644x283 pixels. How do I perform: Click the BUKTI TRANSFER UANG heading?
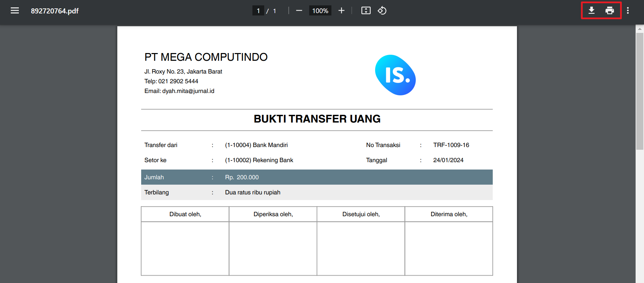pyautogui.click(x=317, y=119)
